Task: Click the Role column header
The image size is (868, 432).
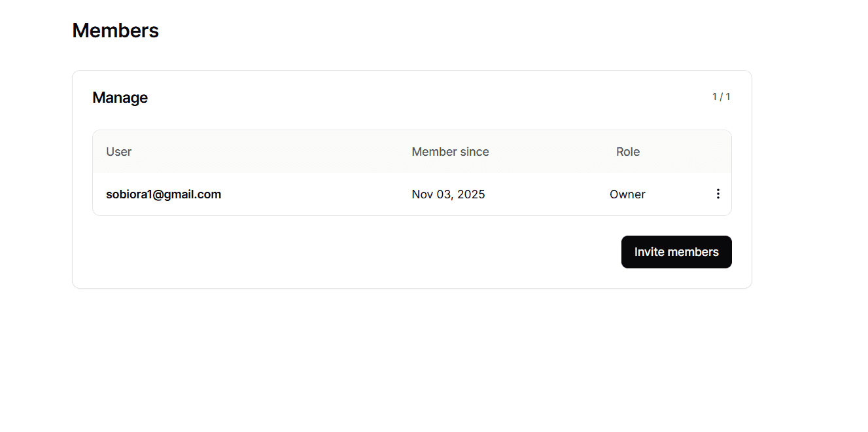Action: click(x=628, y=152)
